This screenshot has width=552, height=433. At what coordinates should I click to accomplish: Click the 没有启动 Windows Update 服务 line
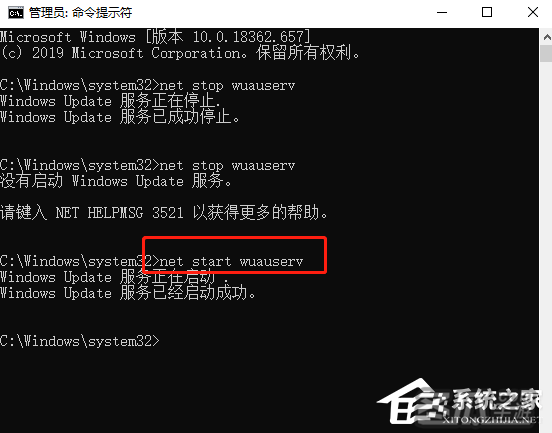[116, 181]
